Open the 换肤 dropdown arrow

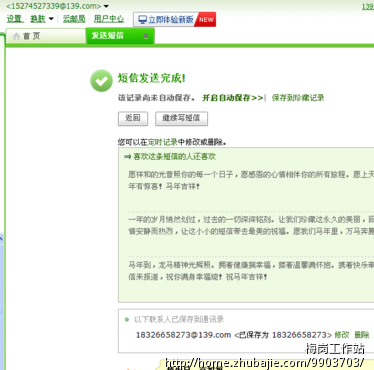pyautogui.click(x=51, y=19)
